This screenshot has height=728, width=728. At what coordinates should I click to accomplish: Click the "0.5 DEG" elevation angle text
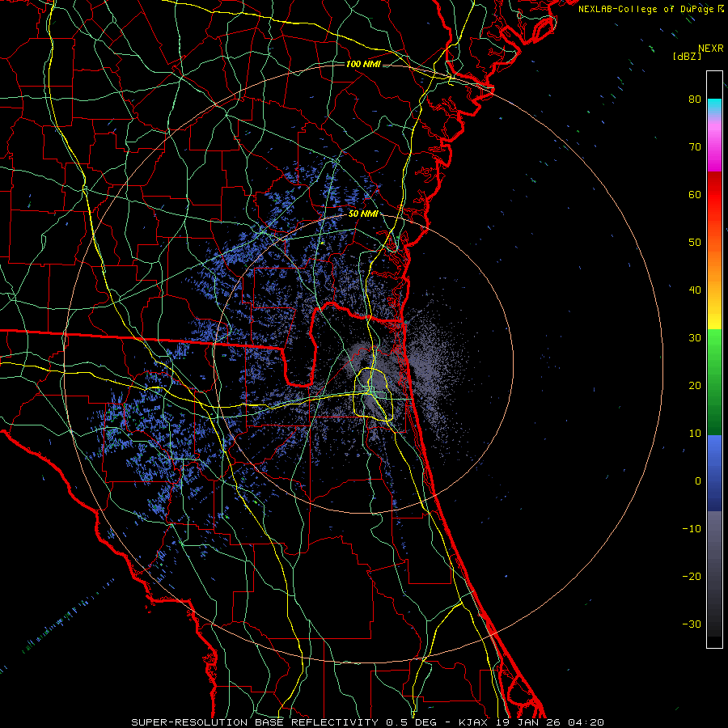[x=413, y=722]
